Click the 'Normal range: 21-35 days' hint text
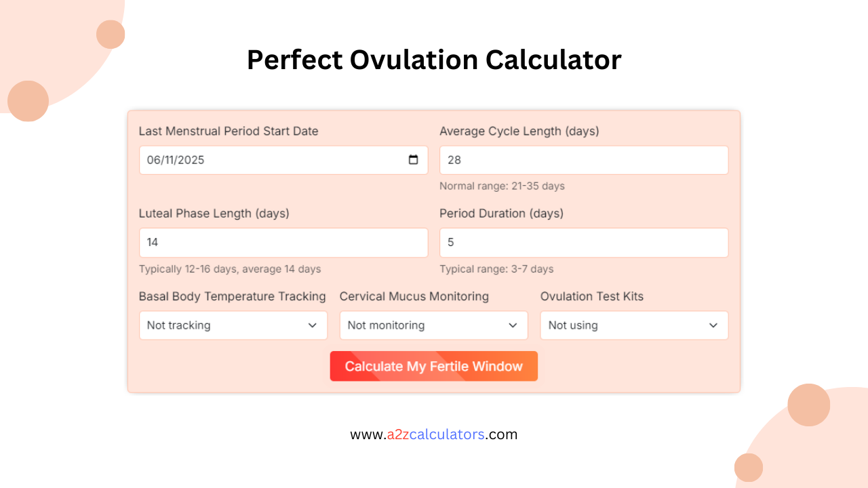The image size is (868, 488). 502,186
